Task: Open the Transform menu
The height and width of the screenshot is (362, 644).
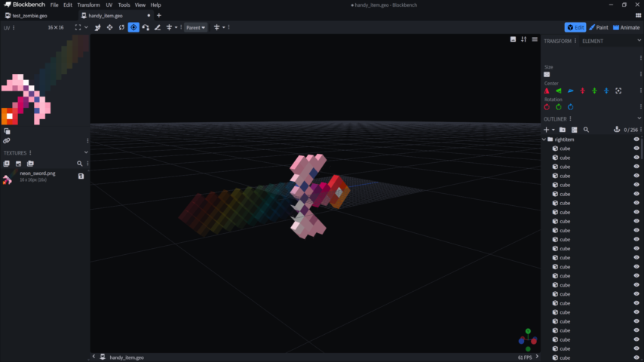Action: pos(88,5)
